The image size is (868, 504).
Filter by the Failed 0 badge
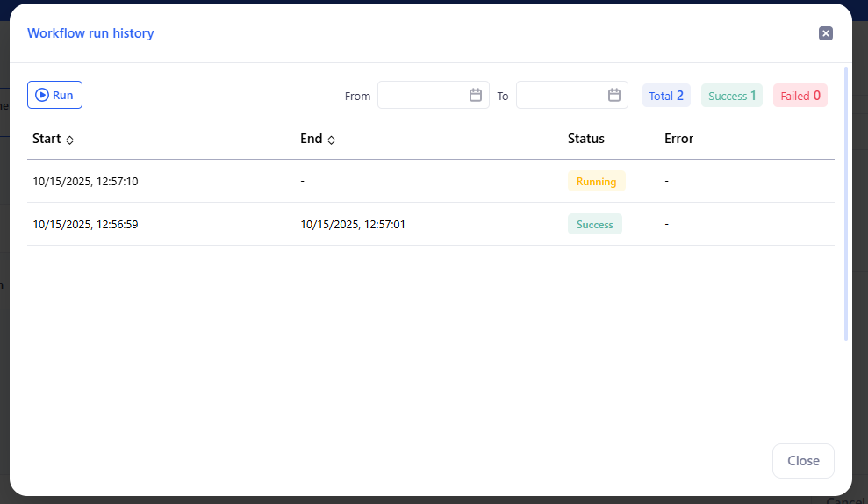[x=800, y=96]
